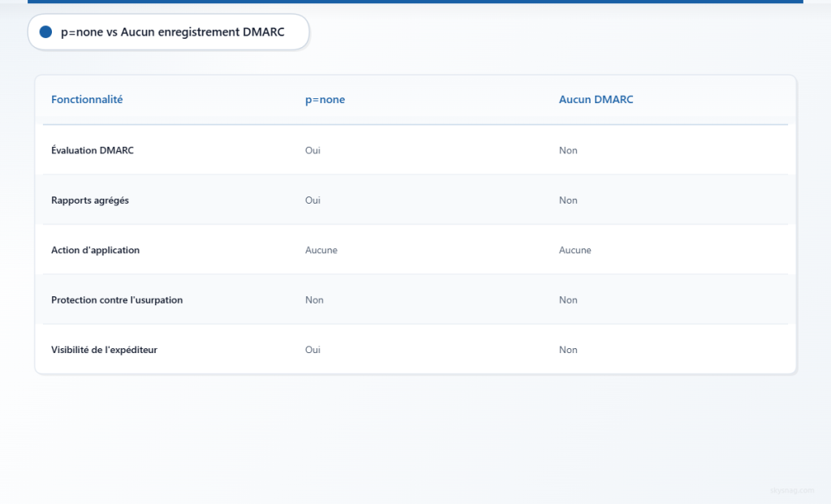831x504 pixels.
Task: Select the 'Fonctionnalité' column header
Action: point(87,99)
